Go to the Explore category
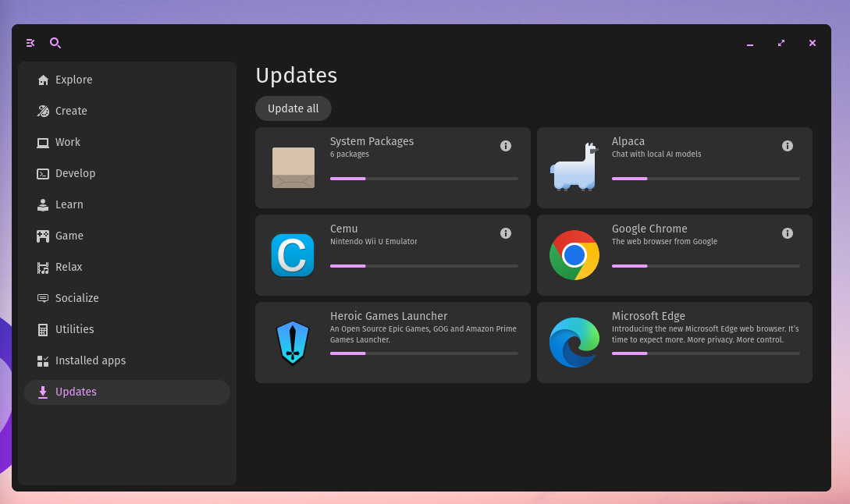 pos(127,80)
